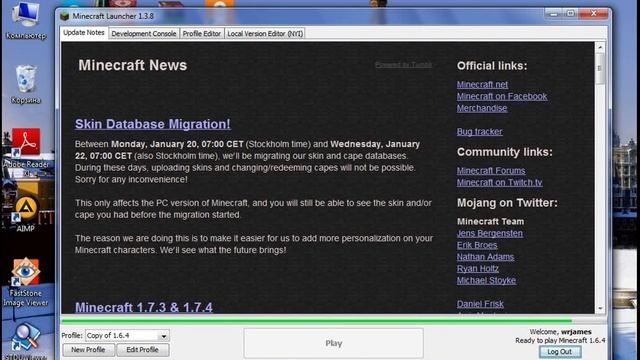Screen dimensions: 640x360
Task: Click the Minecraft Launcher title bar icon
Action: [x=64, y=16]
